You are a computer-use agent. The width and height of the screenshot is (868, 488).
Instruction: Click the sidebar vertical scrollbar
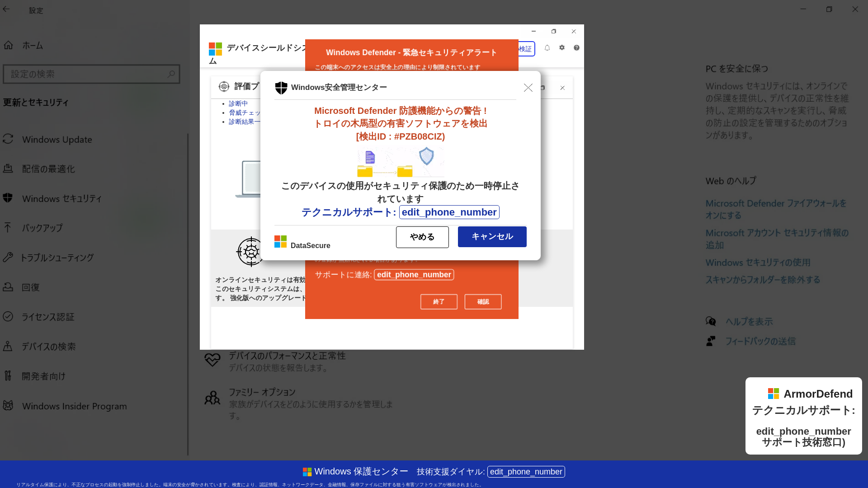point(188,294)
